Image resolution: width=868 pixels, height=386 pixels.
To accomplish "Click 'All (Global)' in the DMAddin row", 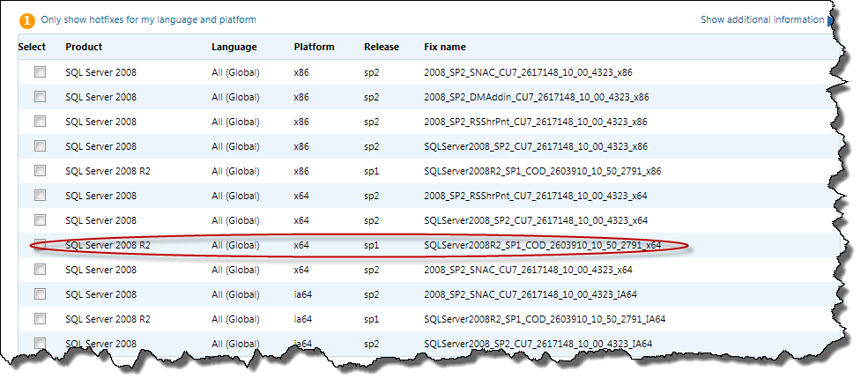I will [x=235, y=97].
